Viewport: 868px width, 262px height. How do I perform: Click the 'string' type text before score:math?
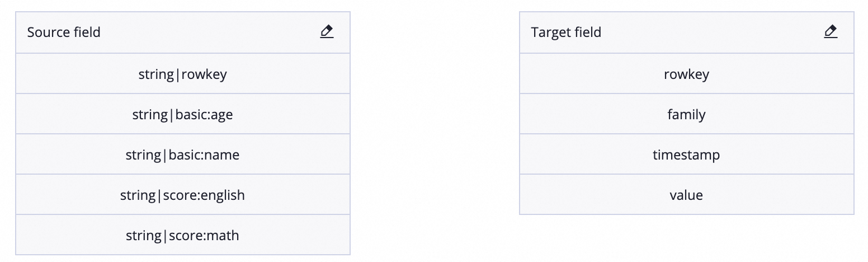[x=144, y=236]
